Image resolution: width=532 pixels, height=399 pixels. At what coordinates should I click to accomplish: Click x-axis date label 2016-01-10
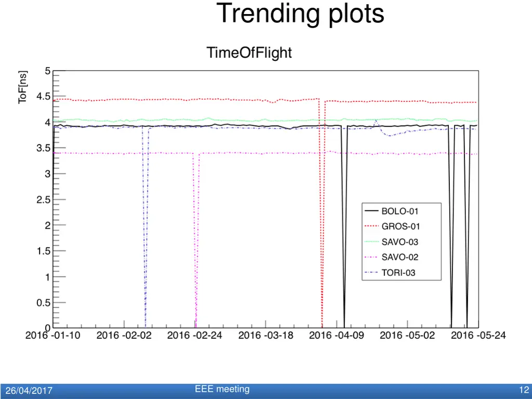click(52, 336)
